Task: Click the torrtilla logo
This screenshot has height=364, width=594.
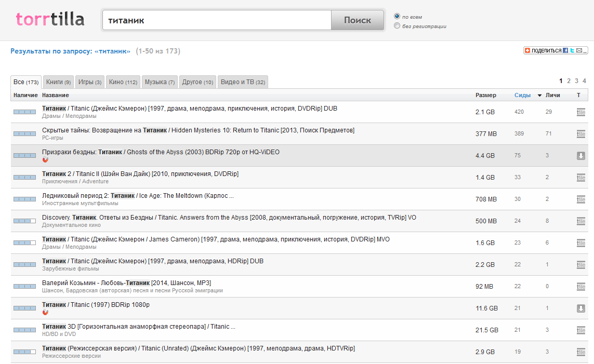Action: [50, 20]
